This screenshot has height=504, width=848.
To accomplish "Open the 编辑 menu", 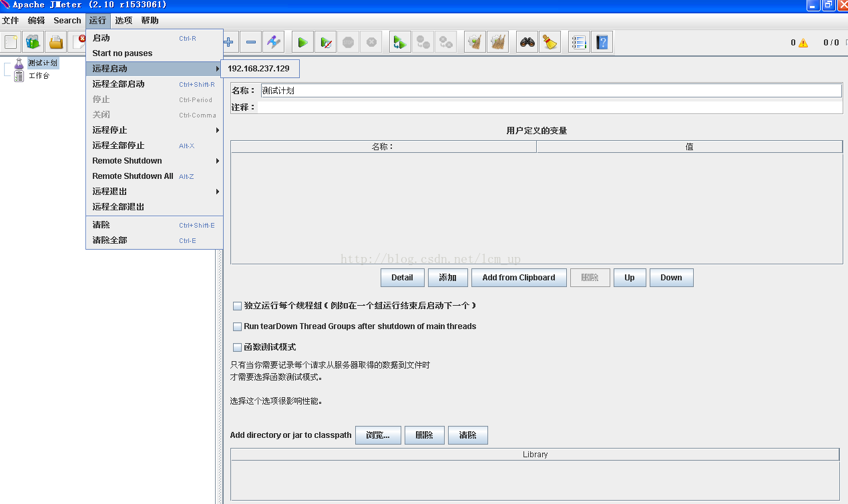I will (x=37, y=21).
